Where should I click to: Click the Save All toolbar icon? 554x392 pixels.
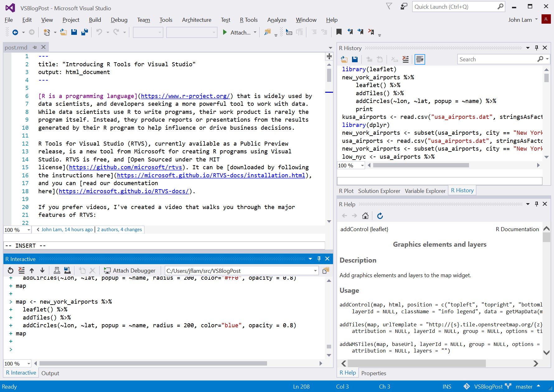84,32
